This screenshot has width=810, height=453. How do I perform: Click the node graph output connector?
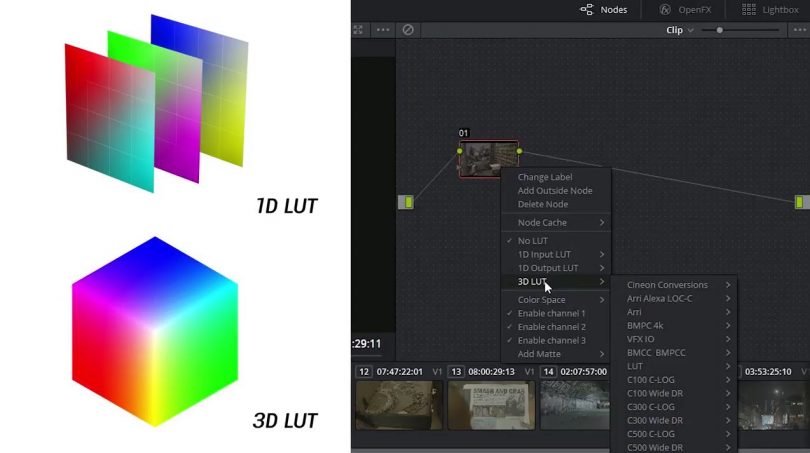point(801,202)
